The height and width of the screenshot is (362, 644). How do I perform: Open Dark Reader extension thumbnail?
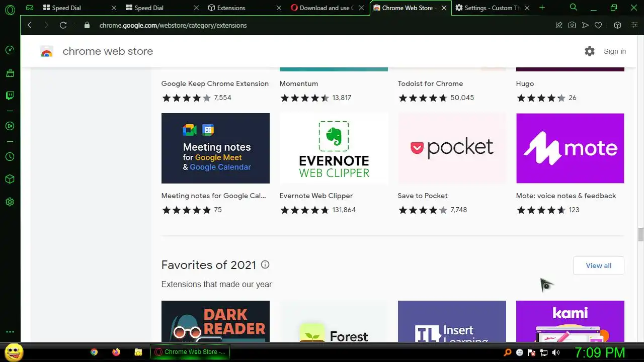click(215, 321)
